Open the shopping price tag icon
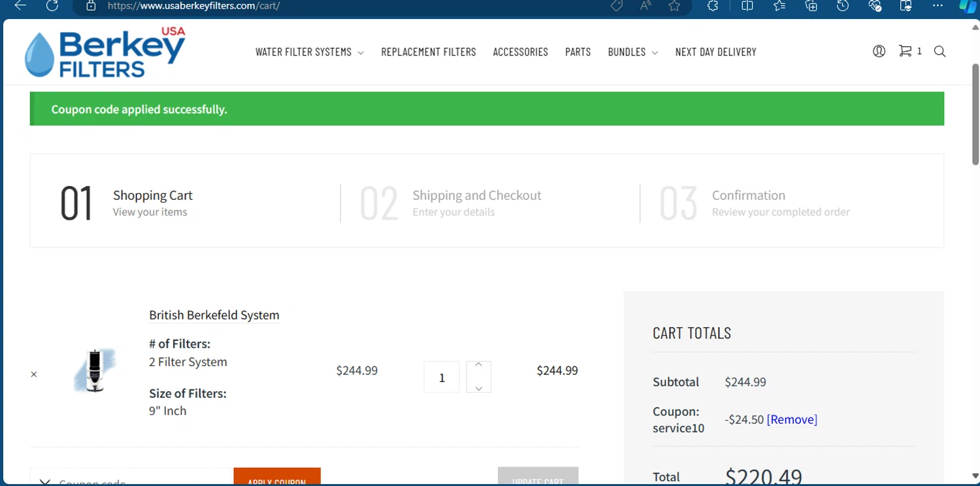Viewport: 980px width, 486px height. (616, 5)
